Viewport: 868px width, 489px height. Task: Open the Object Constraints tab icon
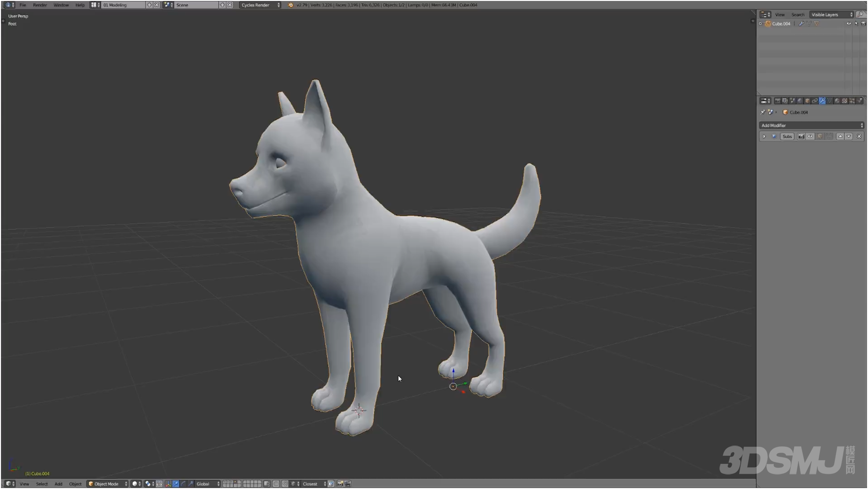click(815, 101)
